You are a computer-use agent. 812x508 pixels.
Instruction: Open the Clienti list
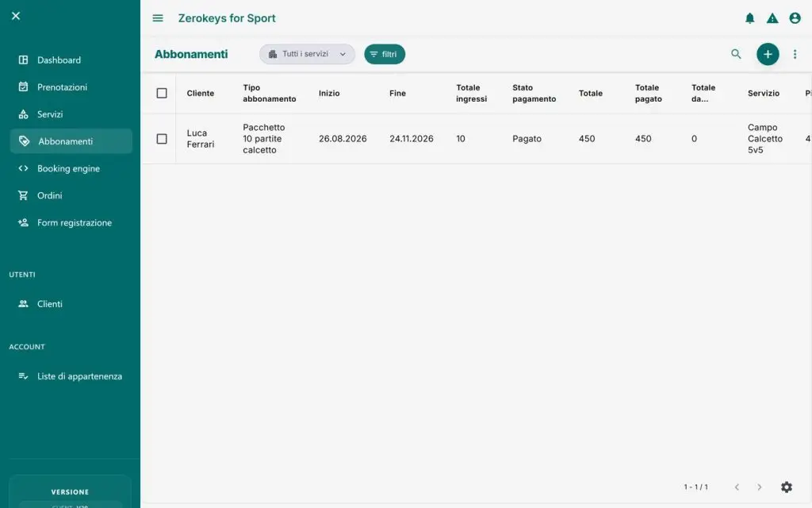71,304
